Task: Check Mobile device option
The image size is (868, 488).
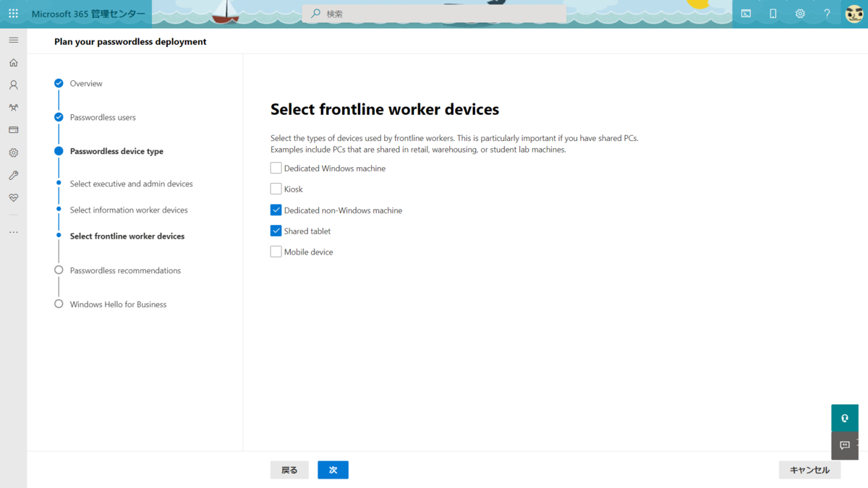Action: 276,252
